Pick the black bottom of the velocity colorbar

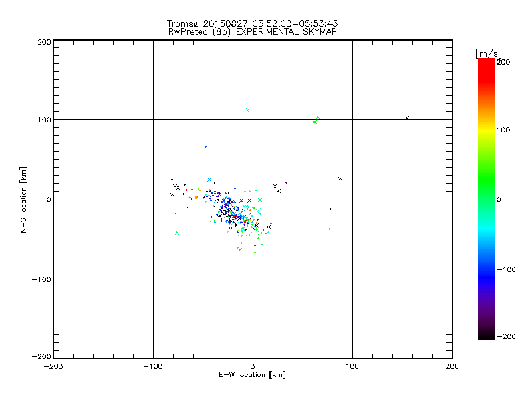click(487, 334)
